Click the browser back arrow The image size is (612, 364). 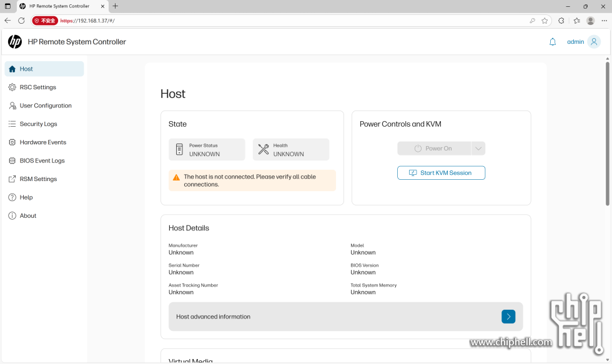(x=7, y=21)
